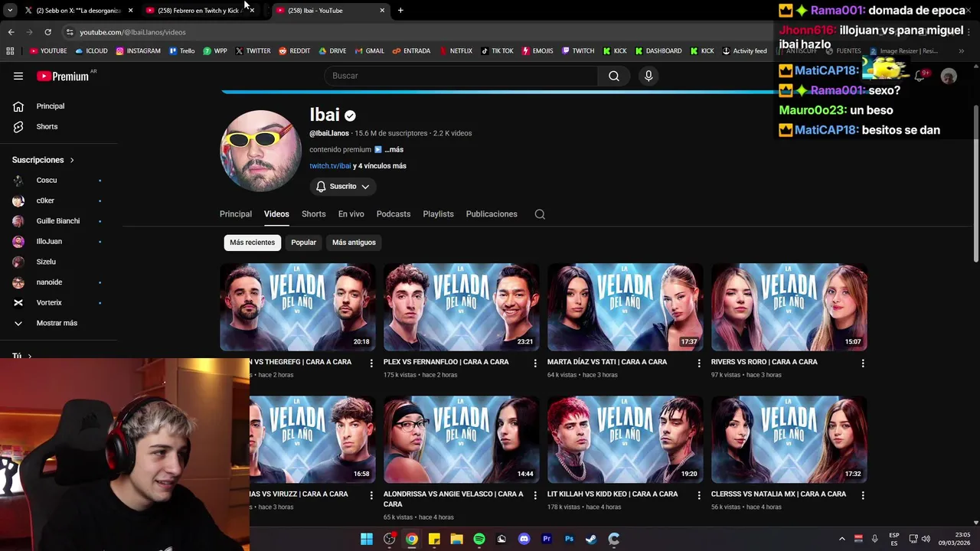Play the Lit Killah vs Kidd Keo thumbnail
The height and width of the screenshot is (551, 980).
click(625, 439)
